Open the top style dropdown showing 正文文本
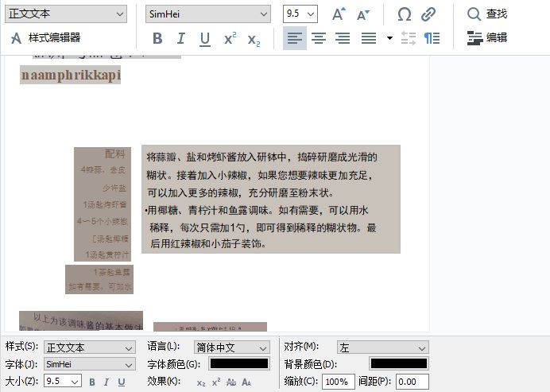Image resolution: width=550 pixels, height=392 pixels. click(66, 14)
